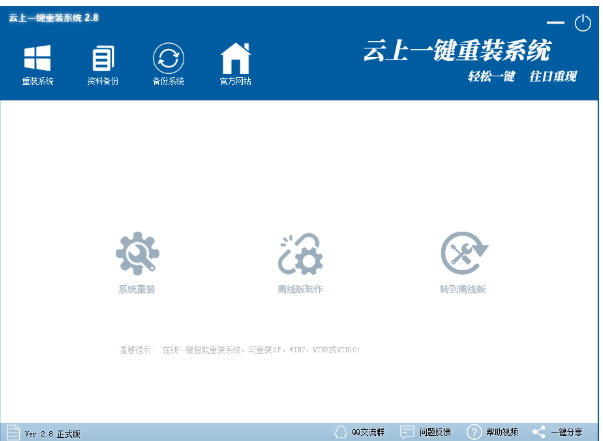Open 资料备份 document icon in toolbar
603x441 pixels.
pos(103,57)
